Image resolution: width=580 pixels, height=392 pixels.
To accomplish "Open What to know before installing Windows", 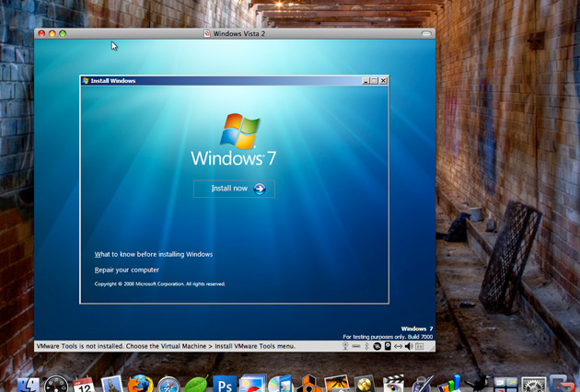I will [x=154, y=254].
